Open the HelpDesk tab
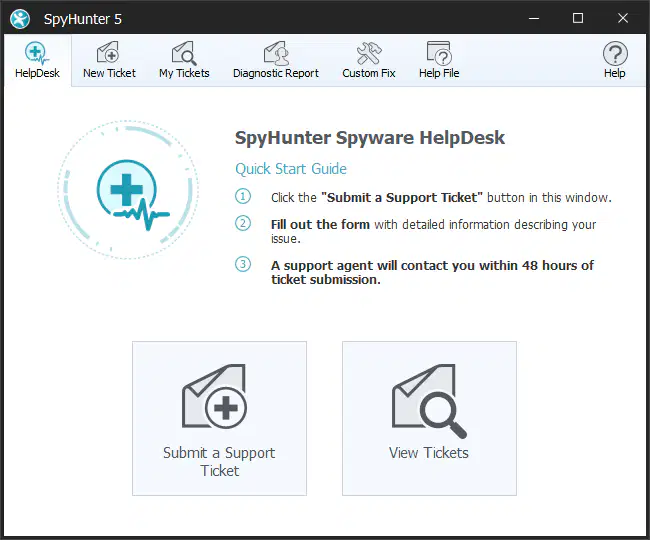Image resolution: width=650 pixels, height=540 pixels. (x=37, y=61)
